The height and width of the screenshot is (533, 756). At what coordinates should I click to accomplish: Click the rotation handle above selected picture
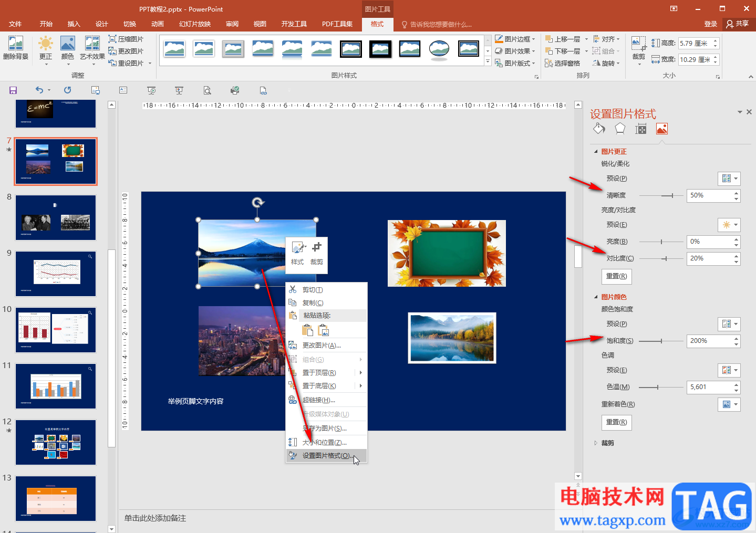tap(257, 203)
